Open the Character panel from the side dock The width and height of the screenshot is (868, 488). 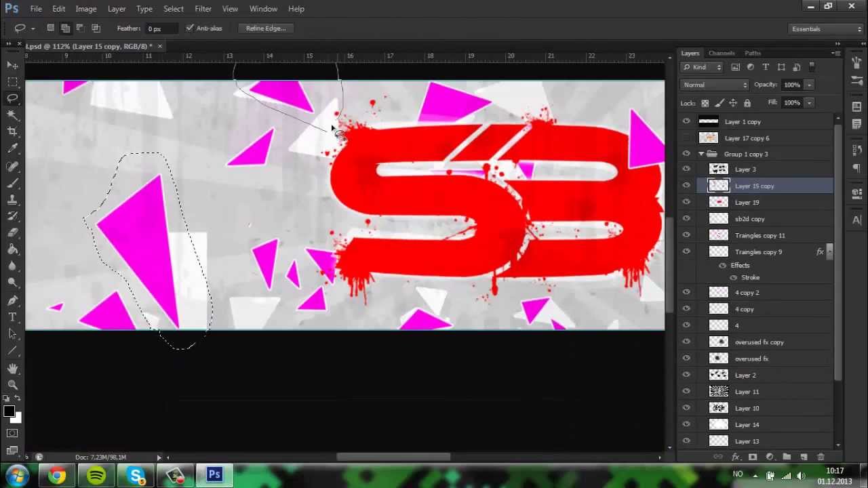coord(856,220)
